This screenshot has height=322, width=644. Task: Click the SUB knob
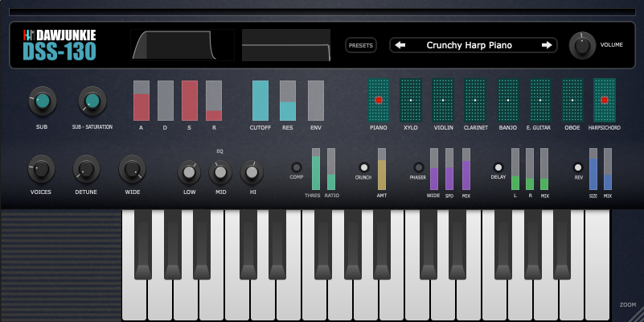pyautogui.click(x=42, y=101)
